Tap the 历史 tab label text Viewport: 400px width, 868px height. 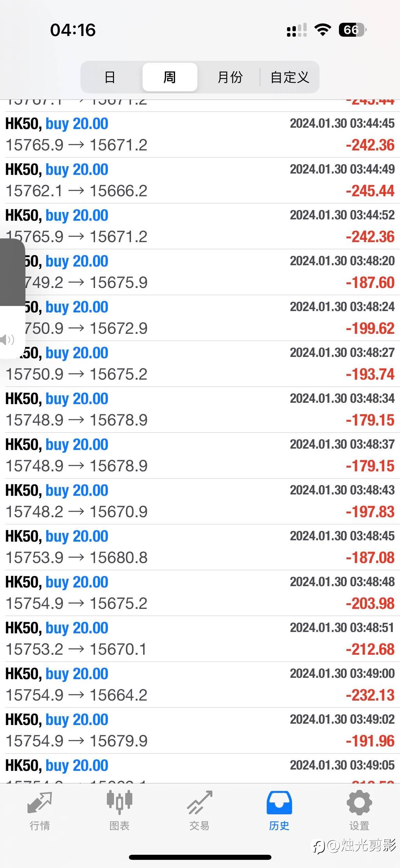[279, 826]
